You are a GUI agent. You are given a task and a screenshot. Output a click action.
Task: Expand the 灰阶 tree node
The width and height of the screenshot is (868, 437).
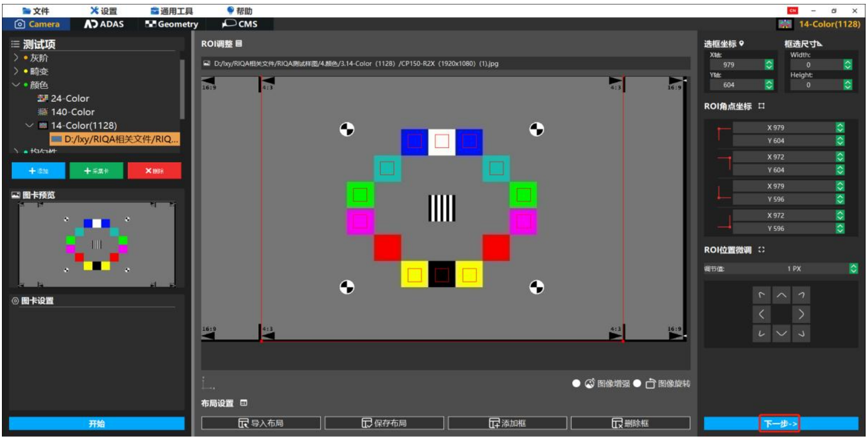(16, 58)
